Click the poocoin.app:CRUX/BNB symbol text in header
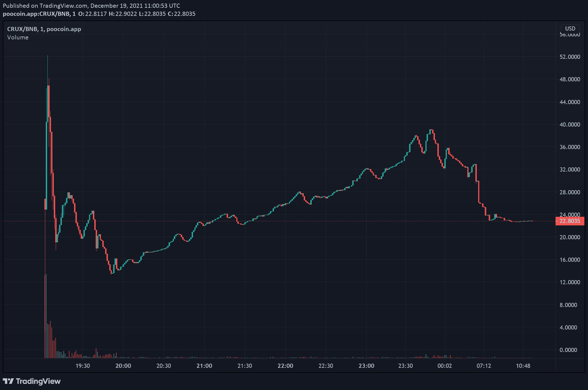This screenshot has height=390, width=588. click(36, 14)
